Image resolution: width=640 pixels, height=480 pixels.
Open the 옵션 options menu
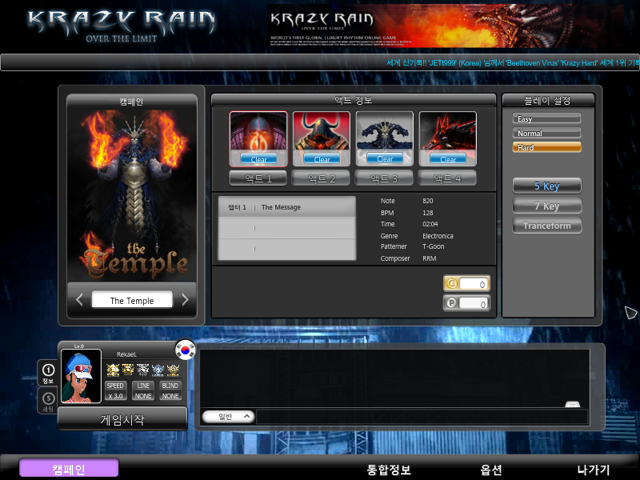491,470
